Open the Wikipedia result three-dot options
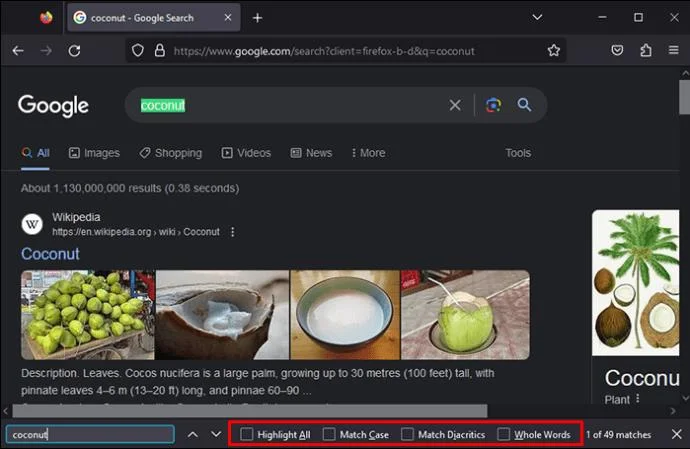This screenshot has width=690, height=449. click(233, 232)
